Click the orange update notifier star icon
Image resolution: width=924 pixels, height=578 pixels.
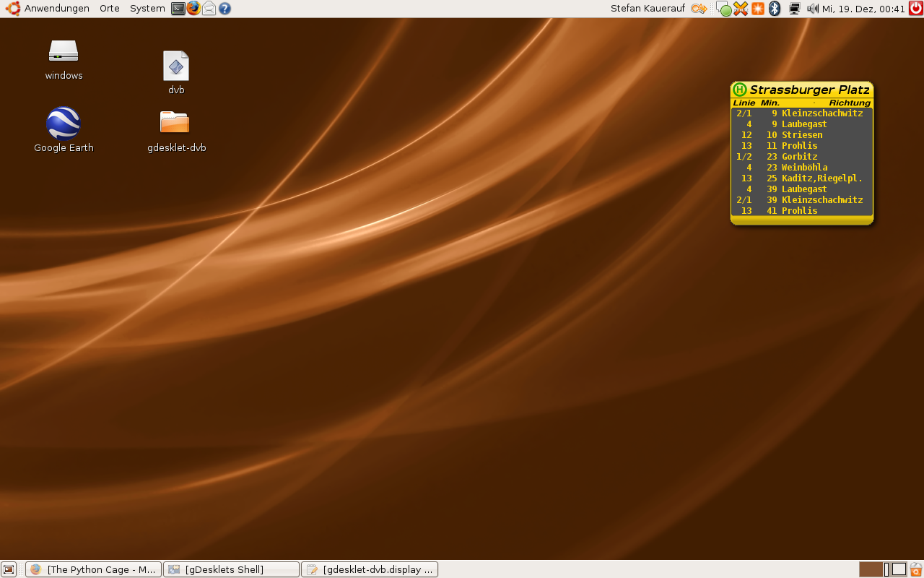[x=758, y=9]
